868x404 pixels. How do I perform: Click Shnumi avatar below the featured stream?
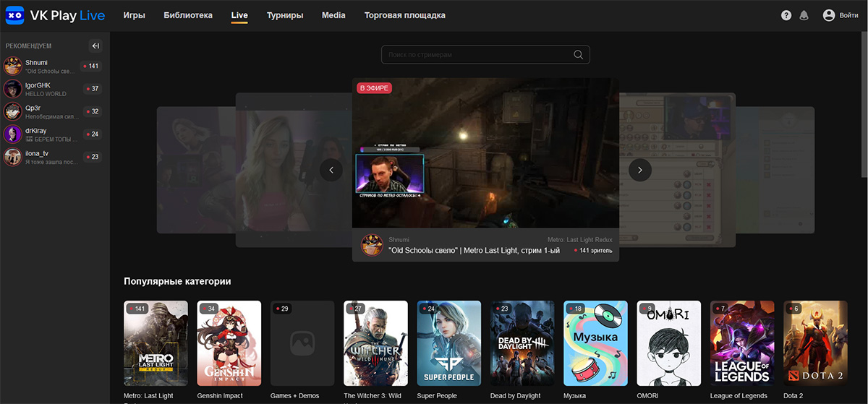(x=372, y=245)
